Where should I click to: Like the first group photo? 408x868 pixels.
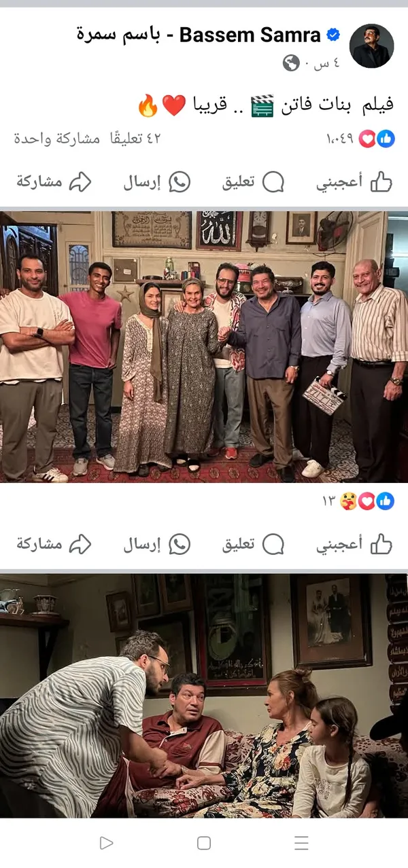click(x=354, y=544)
